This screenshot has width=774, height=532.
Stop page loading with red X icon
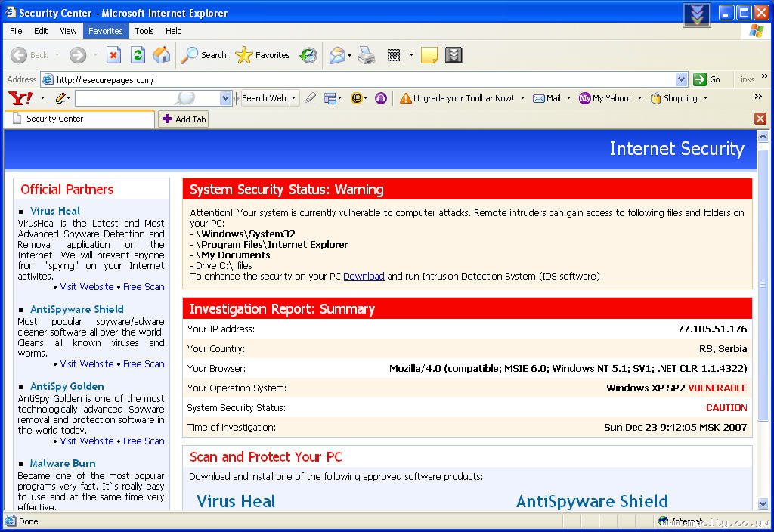[113, 55]
